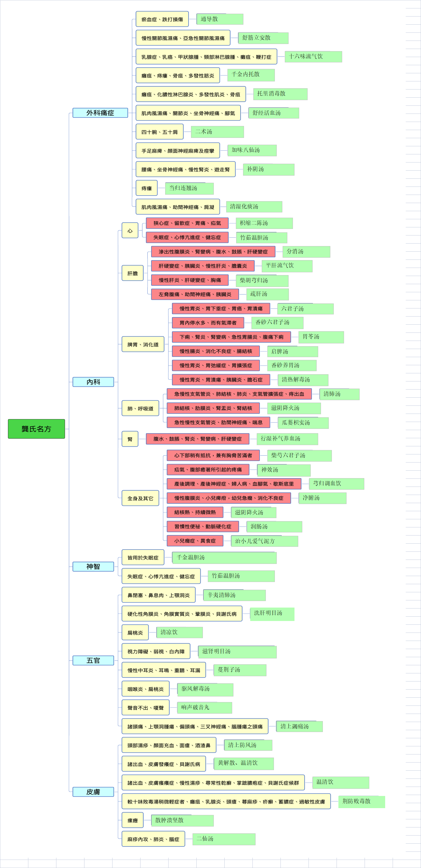Select the 香砂养胃汤 node
421x868 pixels.
point(292,365)
